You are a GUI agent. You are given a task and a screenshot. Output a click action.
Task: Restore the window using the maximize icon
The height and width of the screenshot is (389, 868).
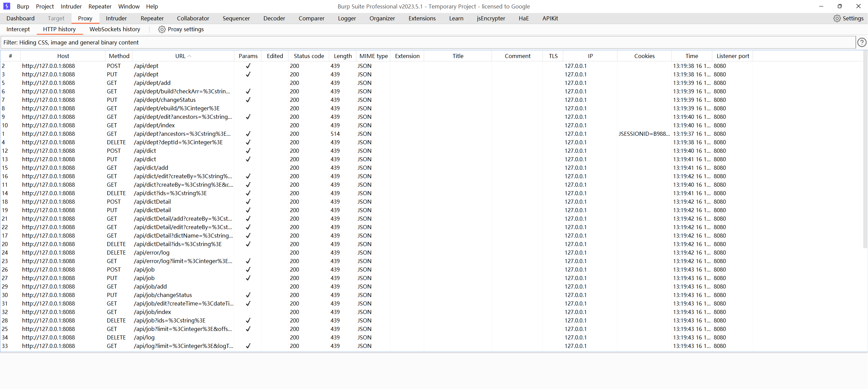pos(840,6)
